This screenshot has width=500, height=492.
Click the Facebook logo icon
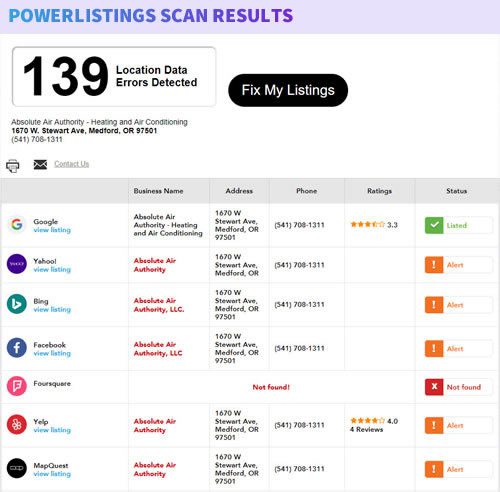point(17,348)
